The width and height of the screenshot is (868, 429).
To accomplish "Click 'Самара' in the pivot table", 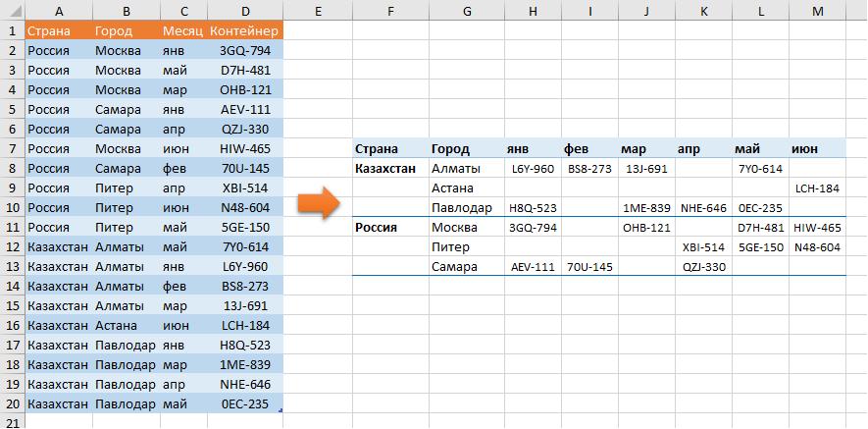I will 454,267.
